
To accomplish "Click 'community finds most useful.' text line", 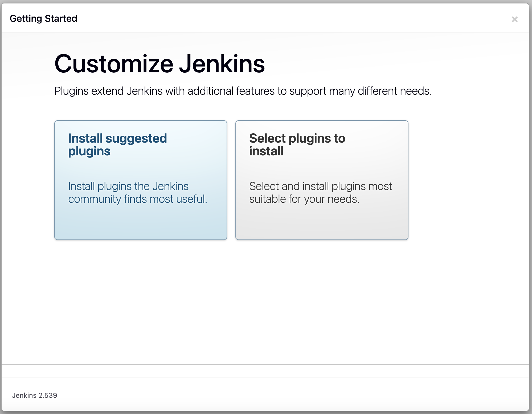I will tap(137, 199).
